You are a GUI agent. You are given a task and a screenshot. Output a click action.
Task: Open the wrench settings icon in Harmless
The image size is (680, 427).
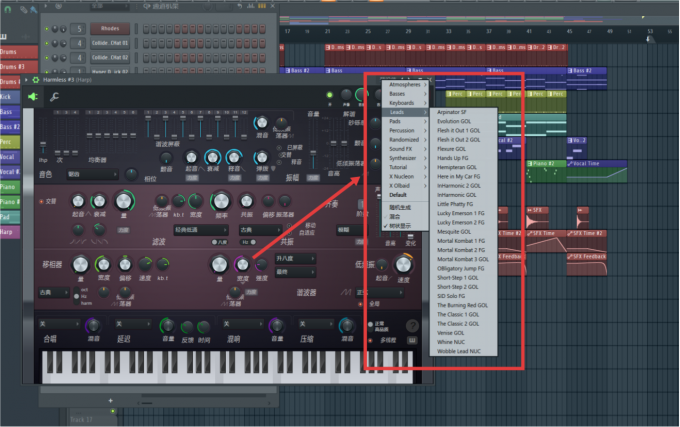click(54, 97)
